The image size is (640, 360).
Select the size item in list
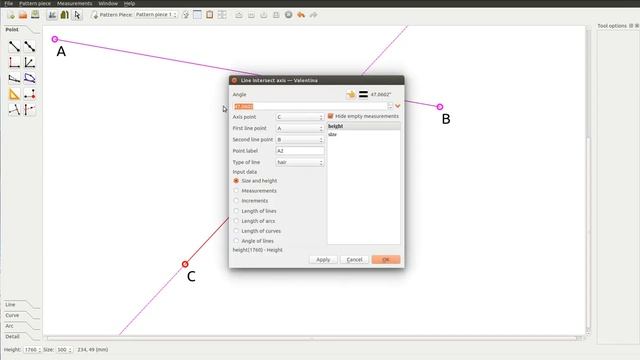363,134
